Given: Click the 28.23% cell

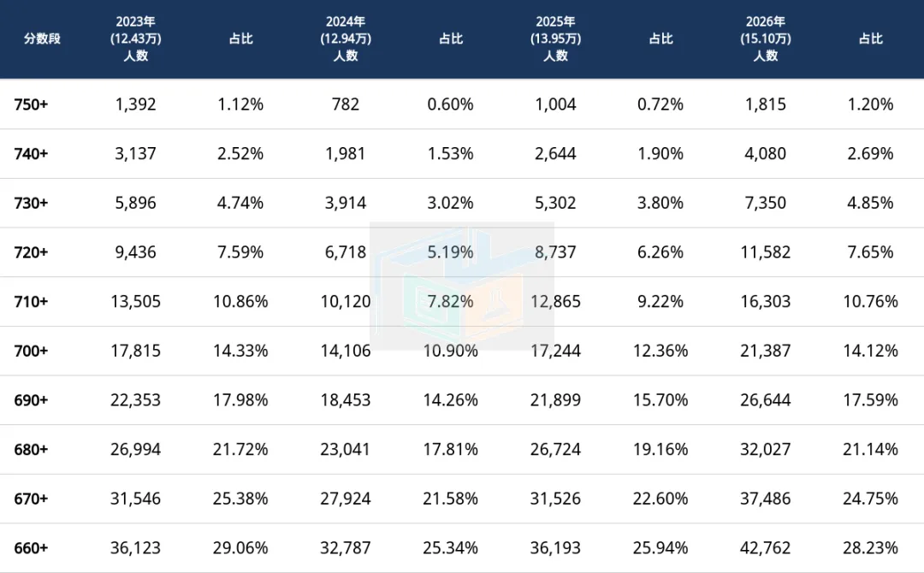Looking at the screenshot, I should 870,548.
